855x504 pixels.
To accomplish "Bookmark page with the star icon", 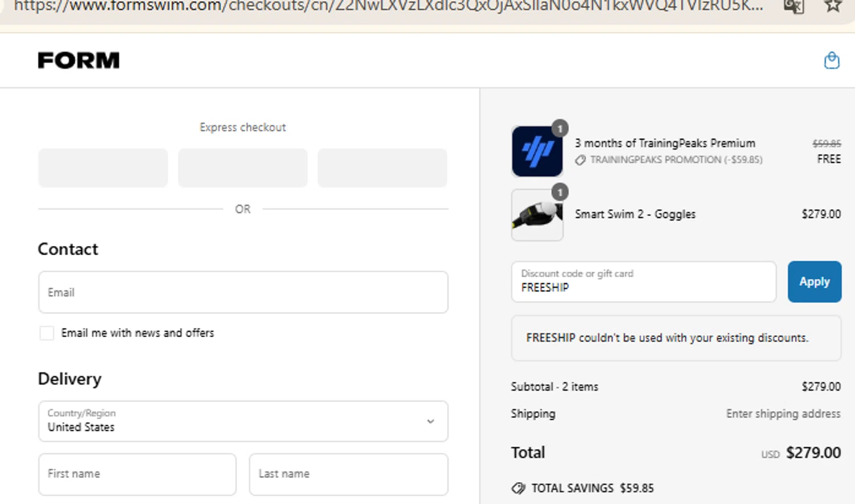I will 833,6.
